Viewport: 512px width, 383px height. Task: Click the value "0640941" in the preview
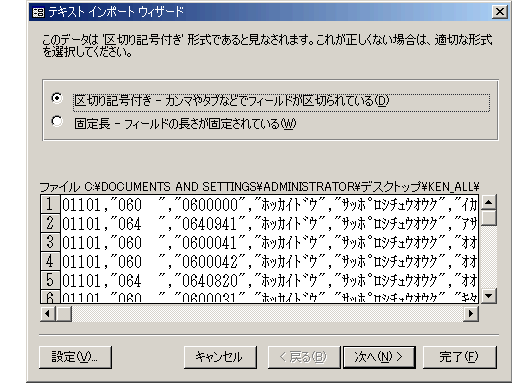click(210, 224)
